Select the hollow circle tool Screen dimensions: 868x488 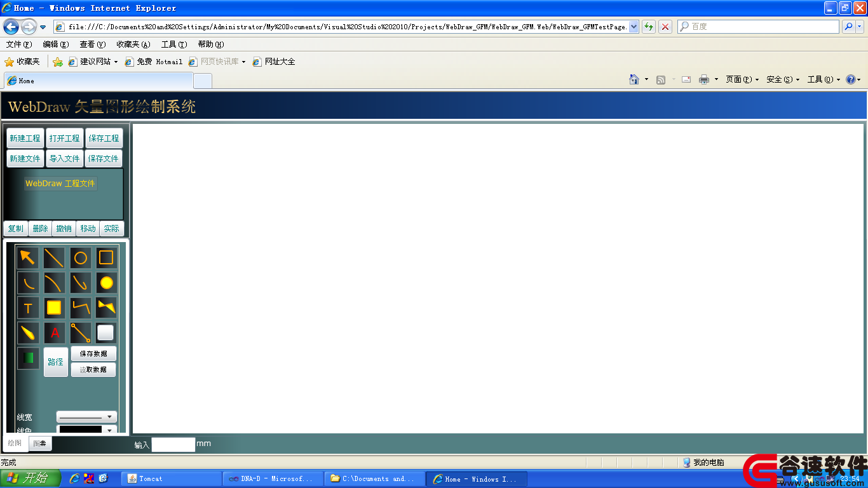[80, 257]
